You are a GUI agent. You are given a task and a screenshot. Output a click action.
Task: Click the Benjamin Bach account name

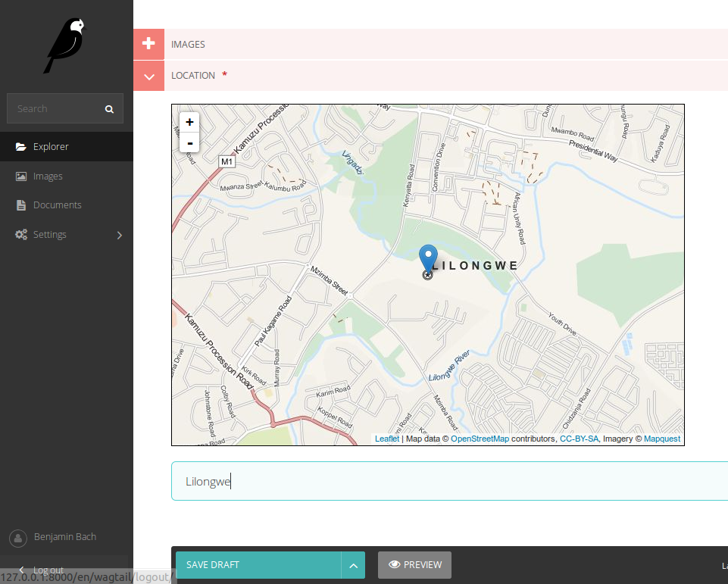coord(65,536)
